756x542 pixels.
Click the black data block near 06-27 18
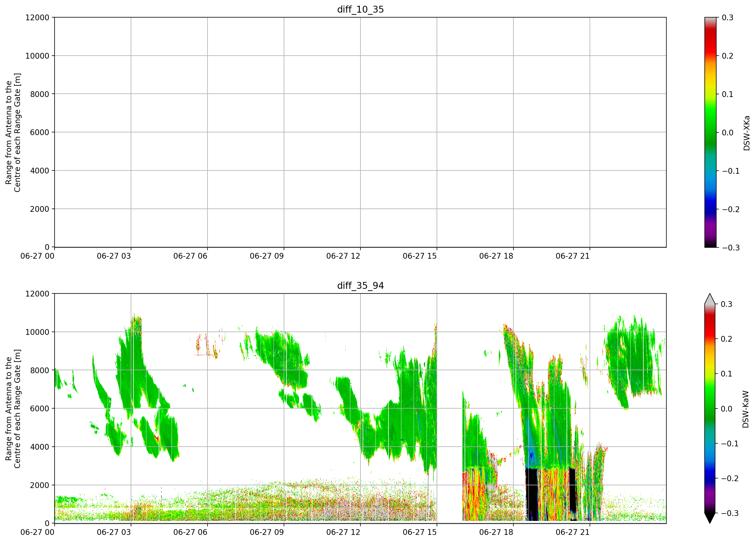click(x=532, y=494)
